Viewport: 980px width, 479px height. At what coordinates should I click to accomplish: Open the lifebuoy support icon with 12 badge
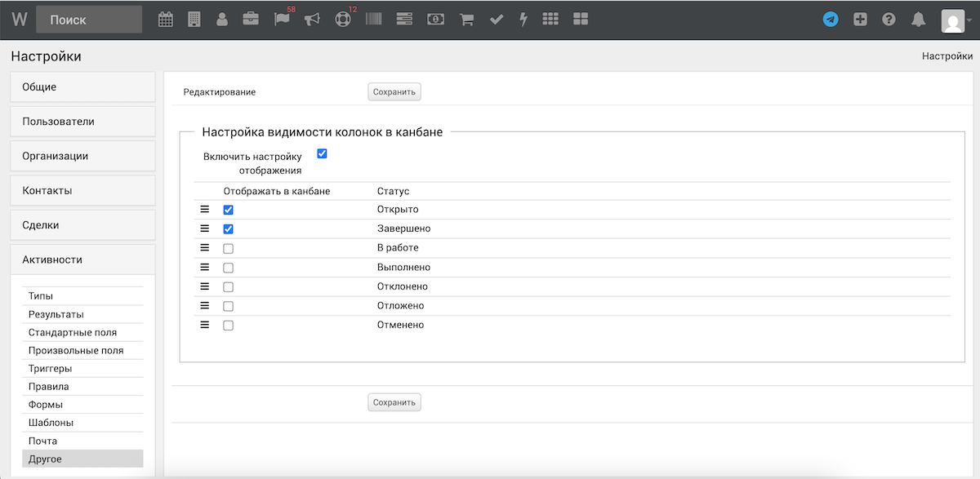coord(343,20)
